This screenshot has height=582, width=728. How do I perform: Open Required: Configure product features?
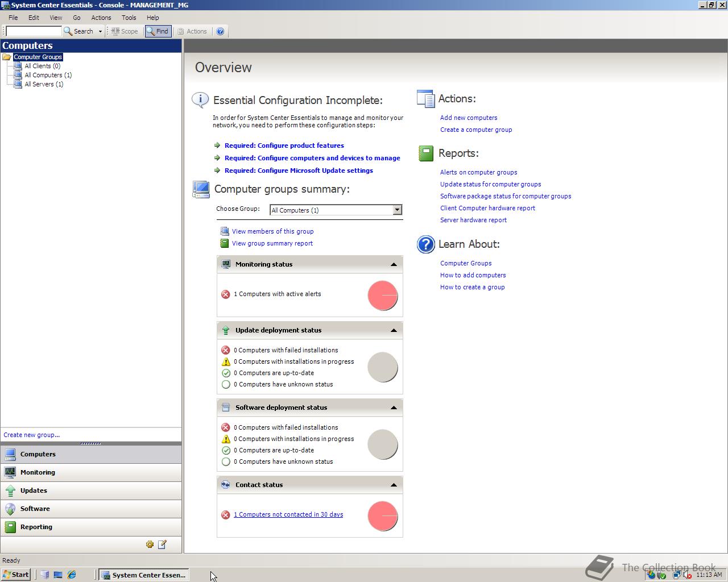[x=284, y=145]
